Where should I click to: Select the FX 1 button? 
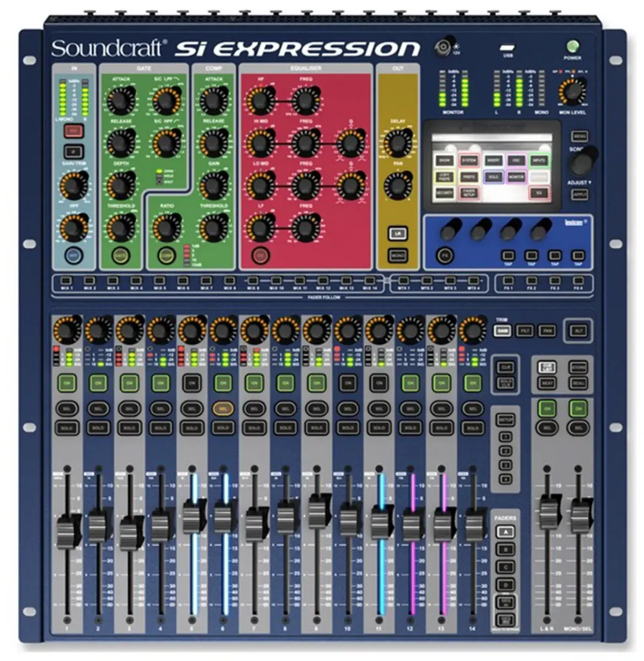point(508,281)
